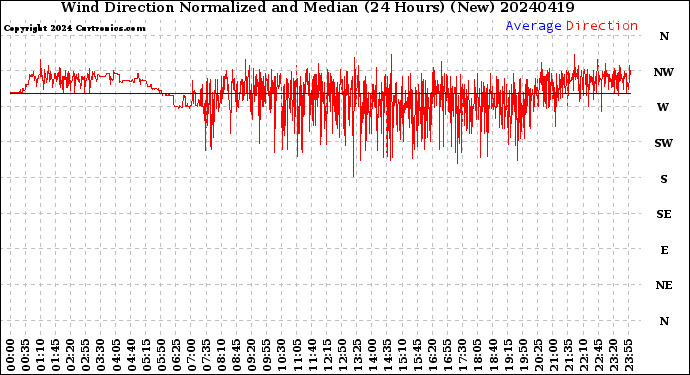Viewport: 690px width, 375px height.
Task: Click the 07:35 time label
Action: click(206, 355)
